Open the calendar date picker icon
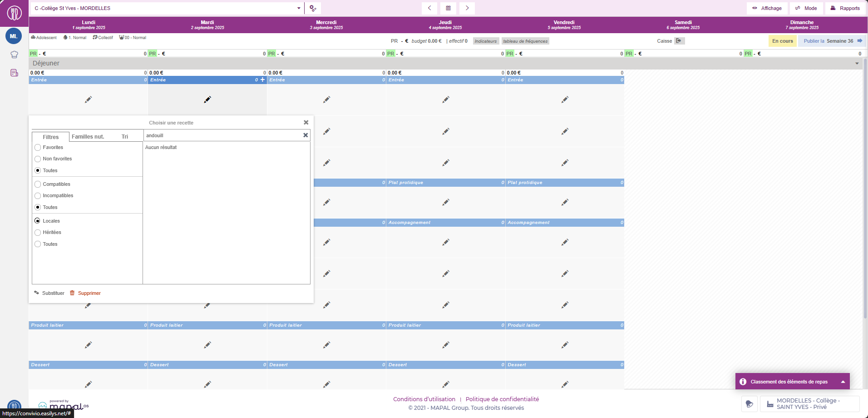Viewport: 868px width, 418px height. pos(448,8)
